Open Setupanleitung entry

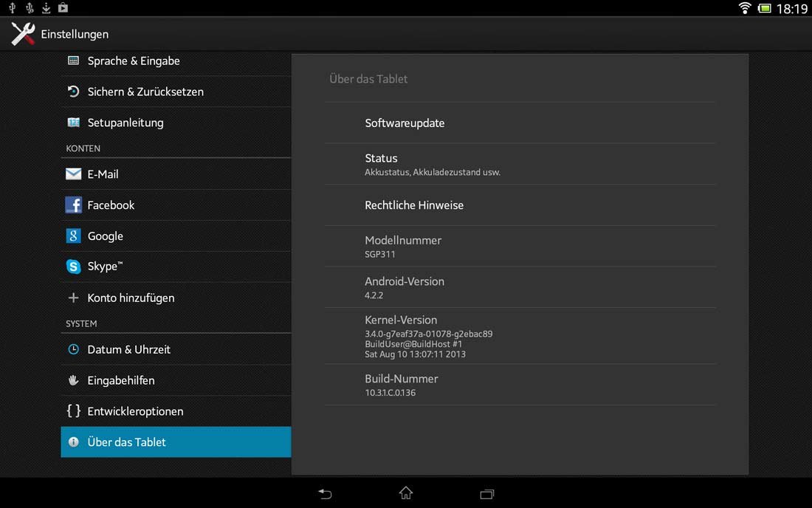[176, 123]
